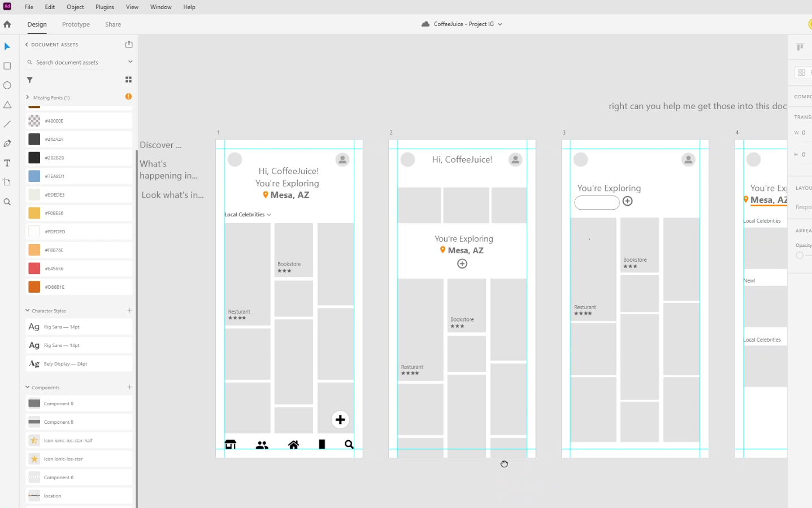Select Component 9 asset

click(x=79, y=403)
